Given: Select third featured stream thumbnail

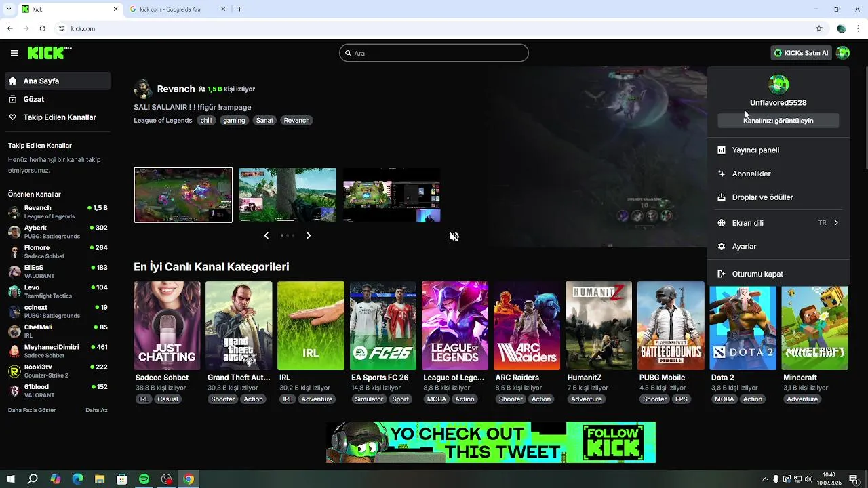Looking at the screenshot, I should click(392, 195).
